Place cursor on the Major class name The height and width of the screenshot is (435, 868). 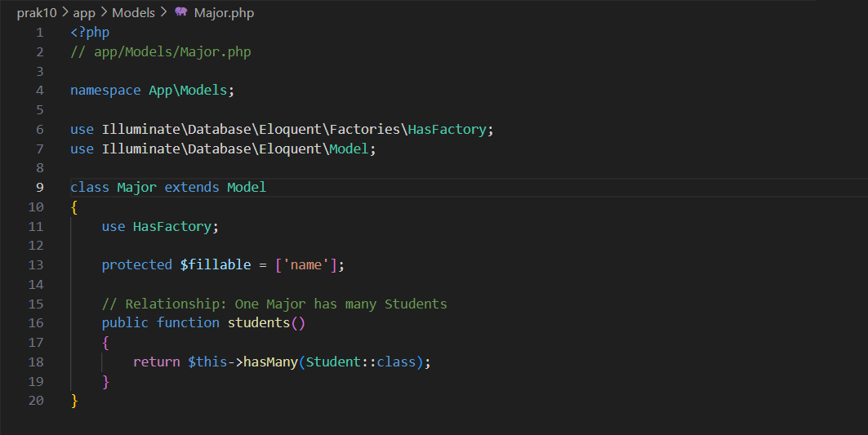136,188
